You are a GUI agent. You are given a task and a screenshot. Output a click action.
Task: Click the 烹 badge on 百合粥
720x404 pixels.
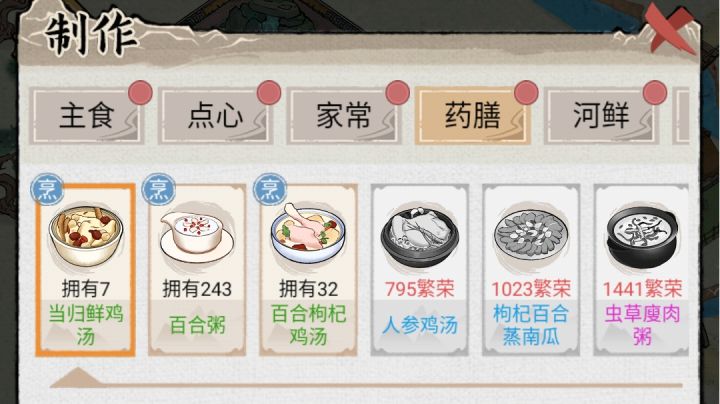pyautogui.click(x=158, y=189)
